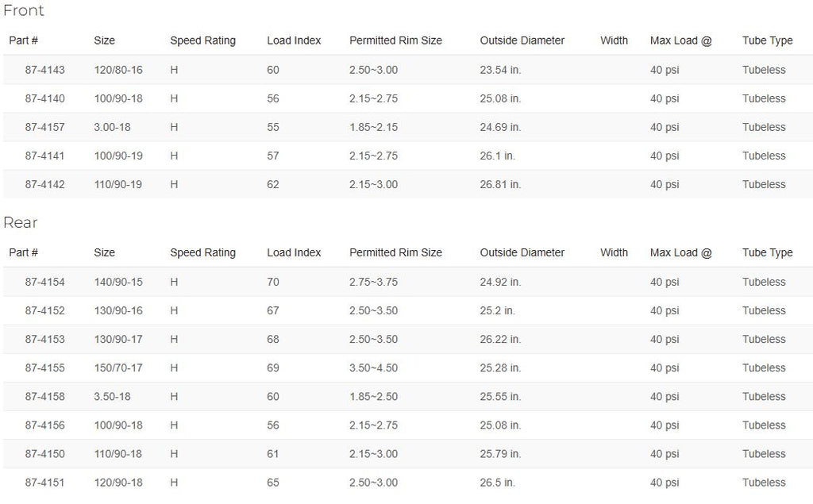Click Rear table Outside Diameter header

522,252
